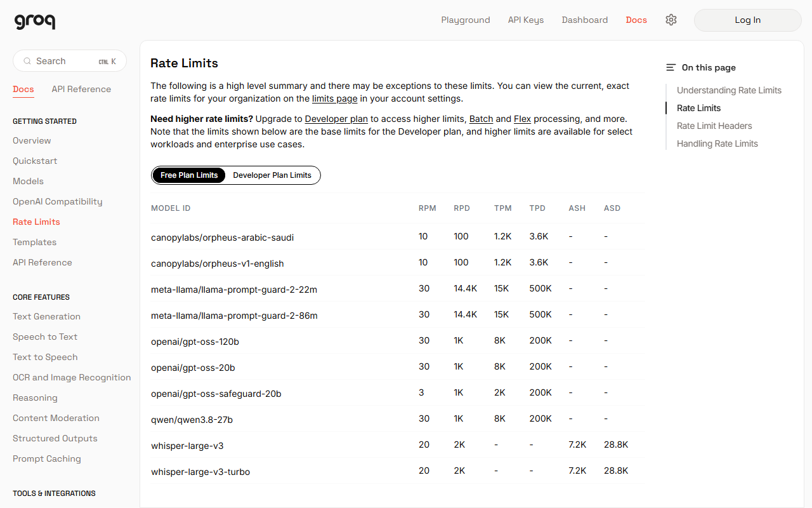This screenshot has height=508, width=812.
Task: Switch to Developer Plan Limits
Action: click(272, 175)
